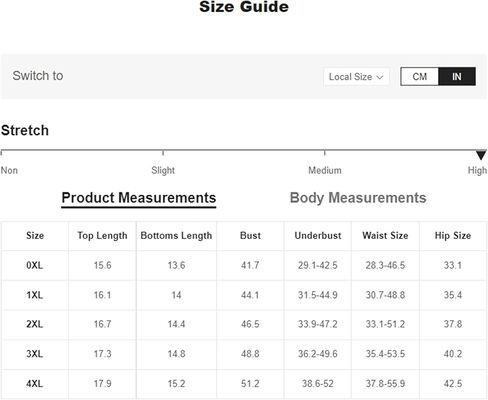Click the High stretch marker triangle

(x=481, y=155)
